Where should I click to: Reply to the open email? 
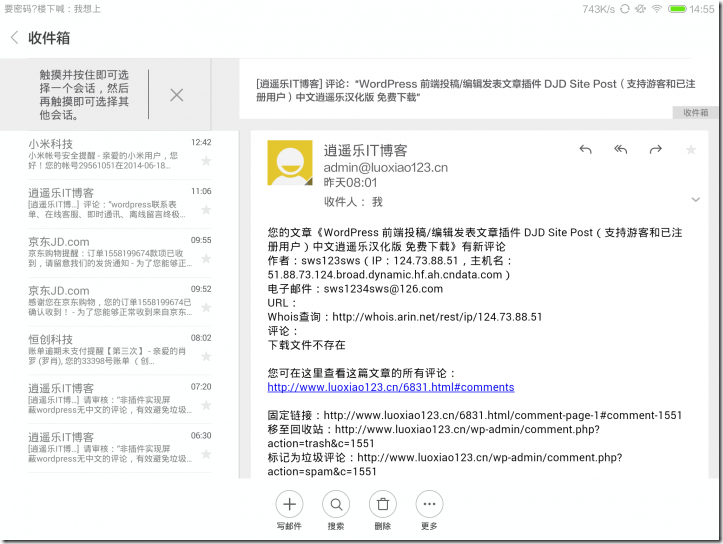(x=585, y=149)
